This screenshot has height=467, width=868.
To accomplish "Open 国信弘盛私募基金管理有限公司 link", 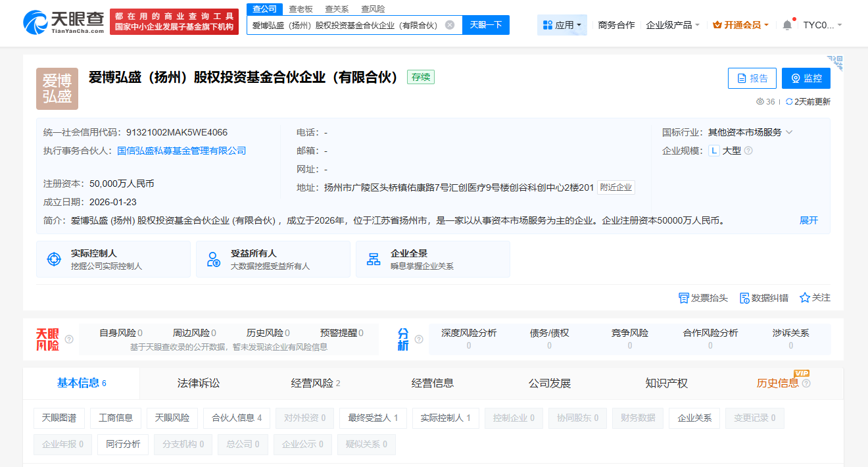I will [181, 151].
